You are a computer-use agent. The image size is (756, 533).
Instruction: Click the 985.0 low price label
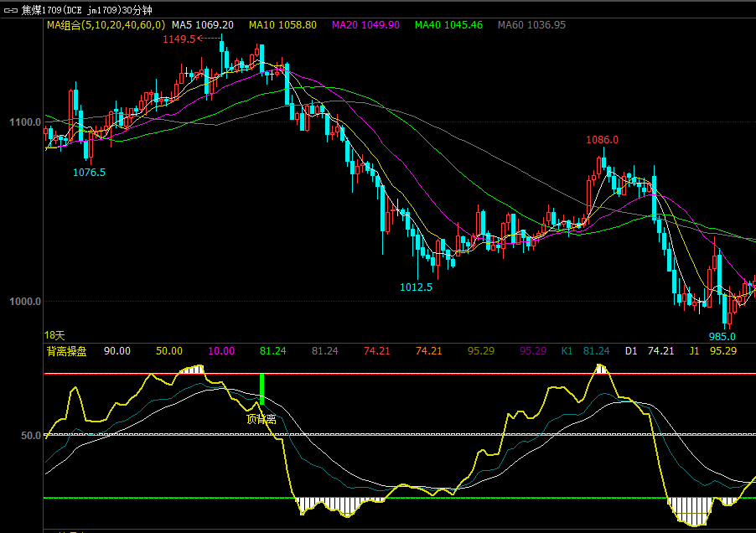tap(722, 337)
